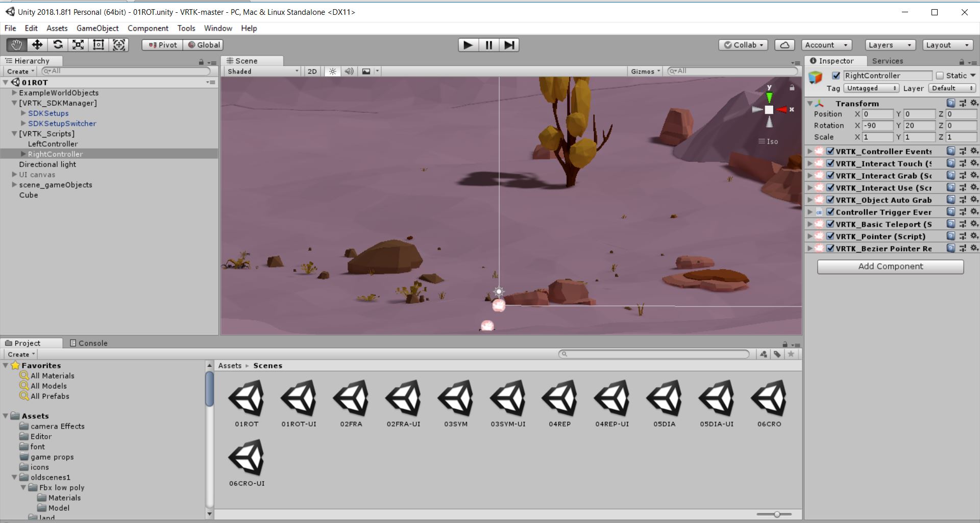Viewport: 980px width, 523px height.
Task: Toggle Global handle rotation
Action: point(204,45)
